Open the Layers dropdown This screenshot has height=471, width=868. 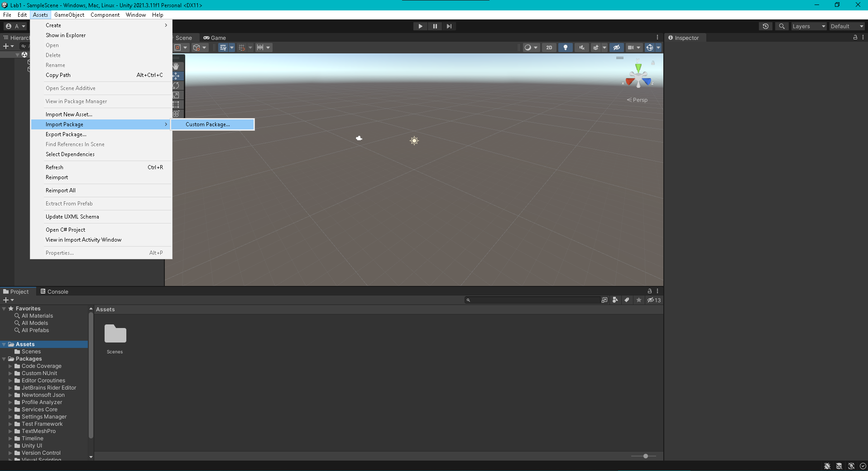(809, 26)
